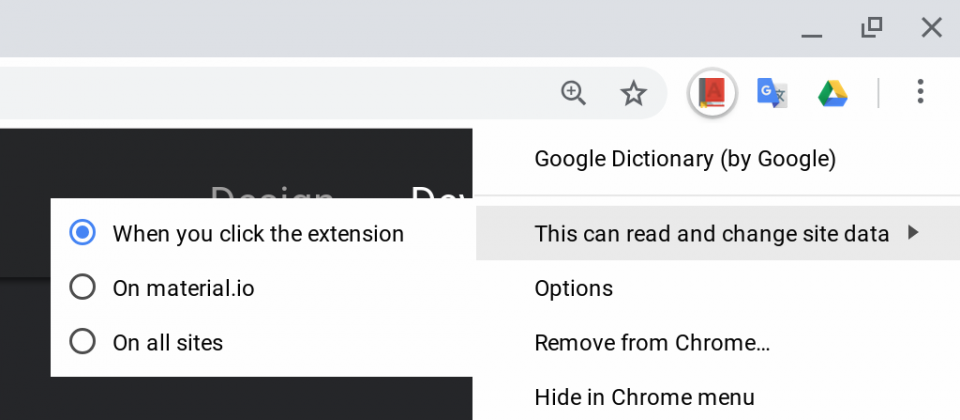The image size is (960, 420).
Task: Select the "When you click the extension" radio button
Action: coord(82,233)
